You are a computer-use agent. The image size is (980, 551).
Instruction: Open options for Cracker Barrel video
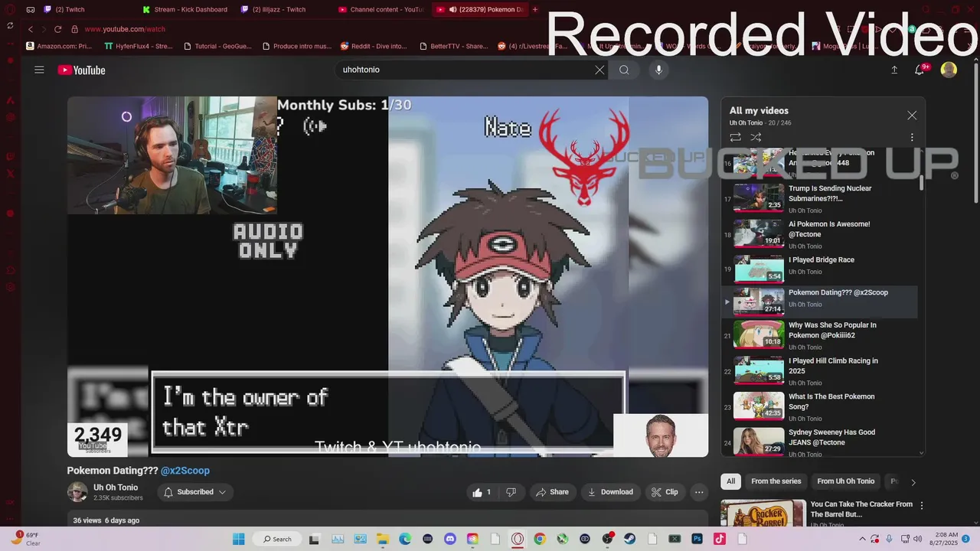(922, 506)
